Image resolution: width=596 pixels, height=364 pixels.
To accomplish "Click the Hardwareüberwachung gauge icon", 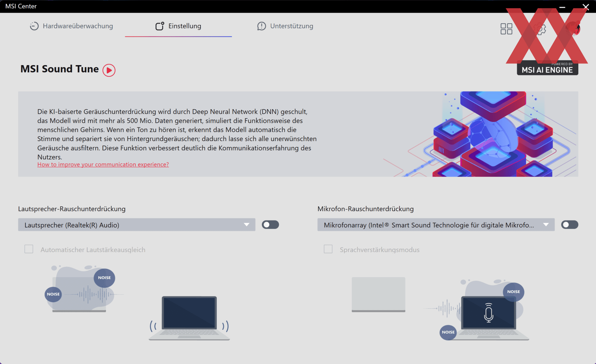I will coord(34,26).
